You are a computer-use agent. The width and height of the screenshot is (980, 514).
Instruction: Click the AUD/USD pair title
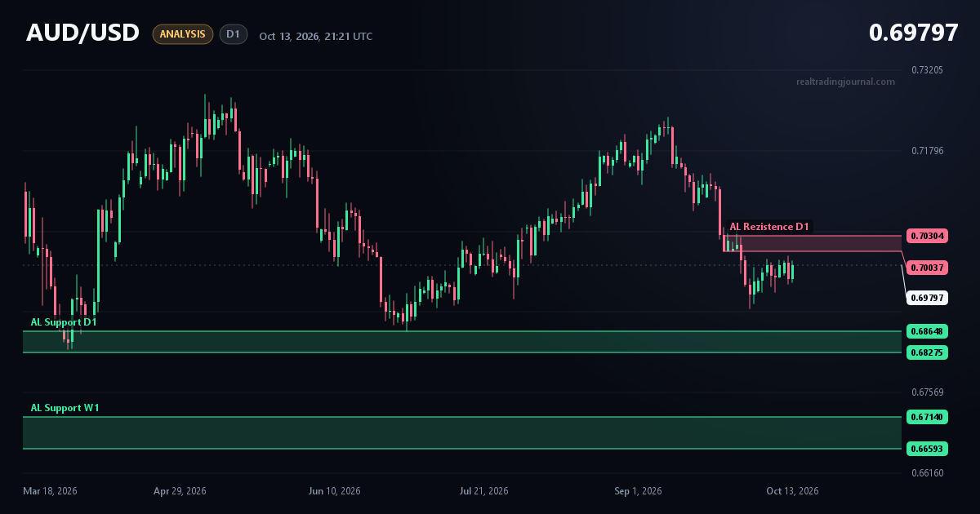point(83,33)
